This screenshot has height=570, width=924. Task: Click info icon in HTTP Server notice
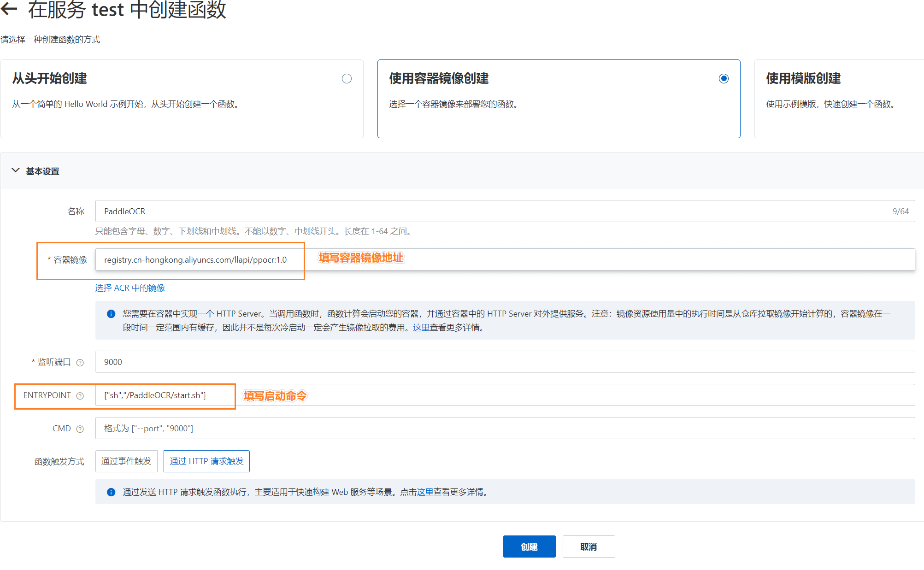tap(111, 314)
